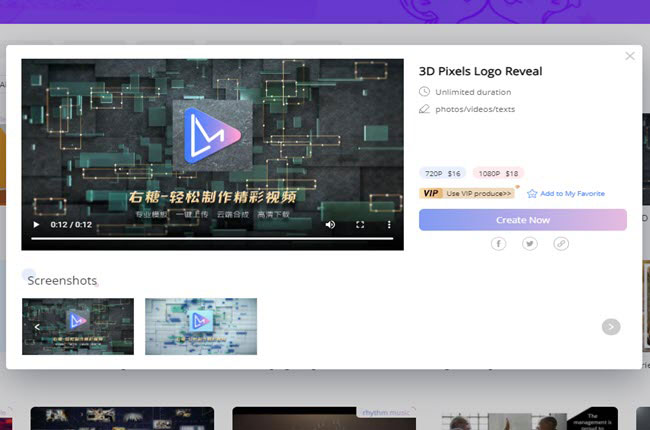This screenshot has width=650, height=430.
Task: Click the video progress bar
Action: [212, 239]
